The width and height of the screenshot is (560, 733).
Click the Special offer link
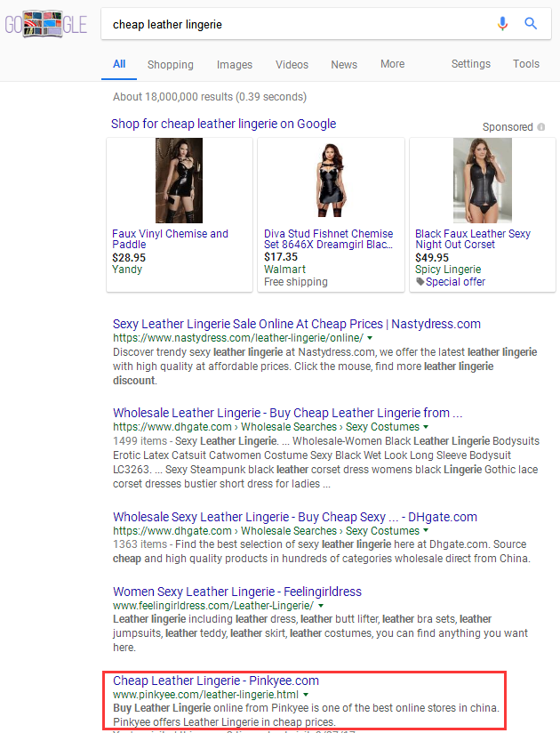455,282
